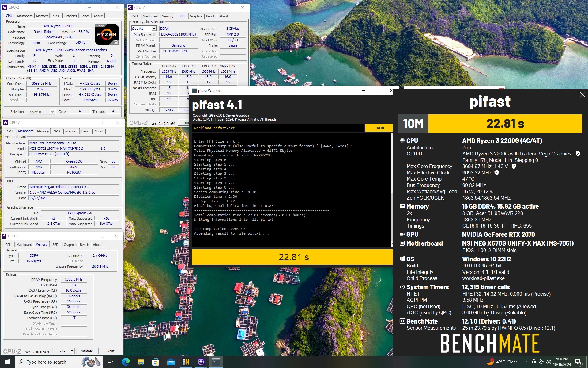Show hidden system tray icons
The image size is (588, 368).
(x=526, y=362)
